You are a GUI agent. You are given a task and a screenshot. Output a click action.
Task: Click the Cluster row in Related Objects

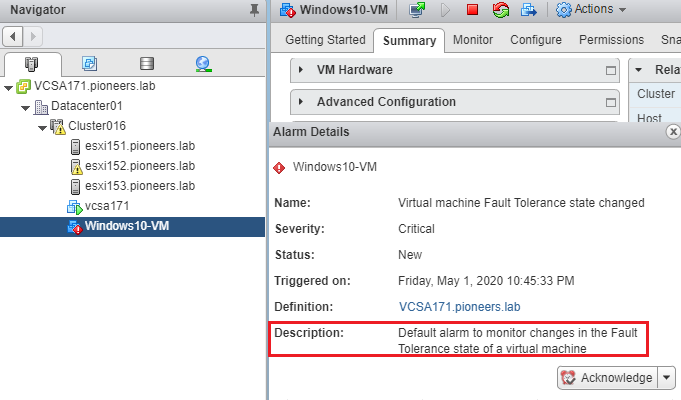[656, 94]
